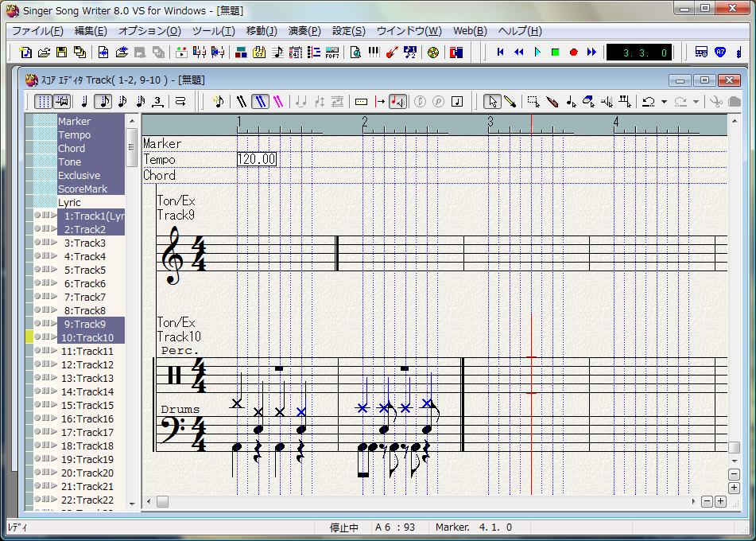Toggle the blue double-slash lines button
The image size is (756, 541).
(x=261, y=101)
